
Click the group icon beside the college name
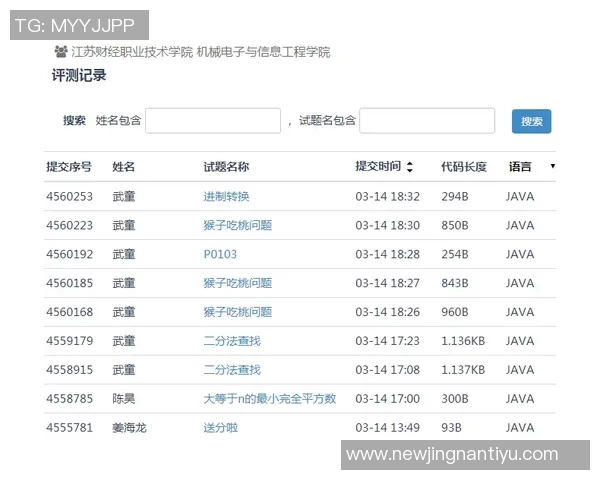tap(61, 51)
